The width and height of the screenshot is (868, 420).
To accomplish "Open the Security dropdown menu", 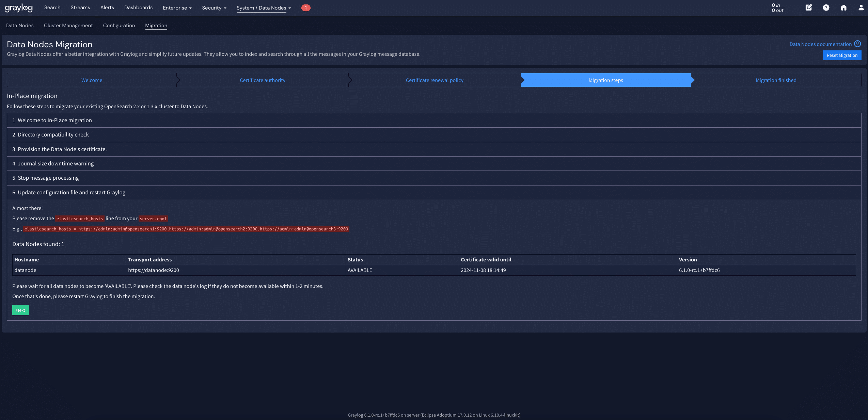I will click(x=214, y=8).
